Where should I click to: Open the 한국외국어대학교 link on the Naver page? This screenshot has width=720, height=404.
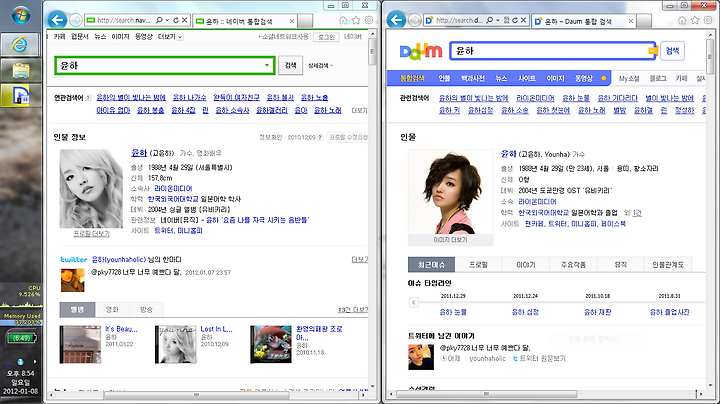tap(173, 199)
